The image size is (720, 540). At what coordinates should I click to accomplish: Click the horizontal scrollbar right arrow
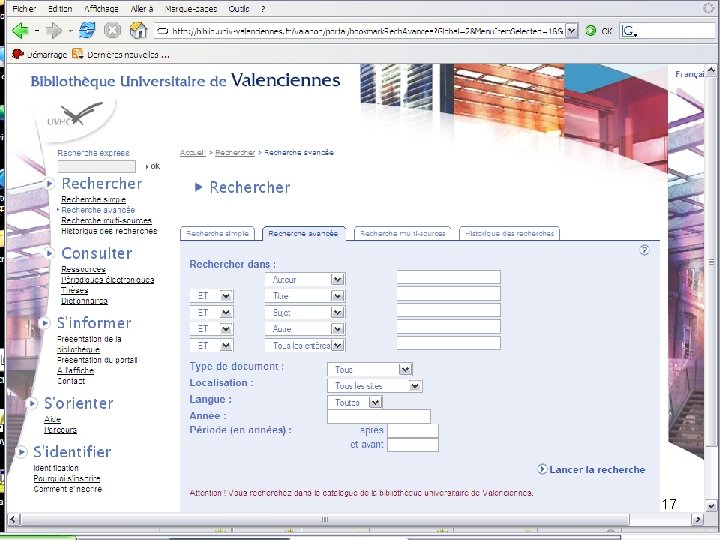(x=698, y=519)
